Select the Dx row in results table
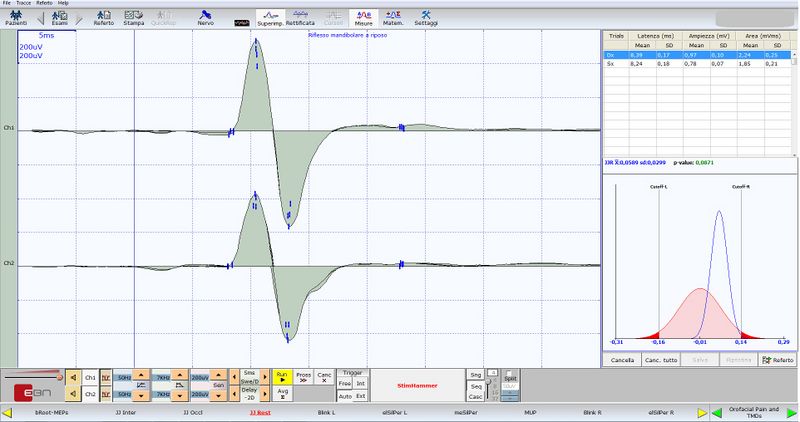Screen dimensions: 800x422 [x=611, y=55]
